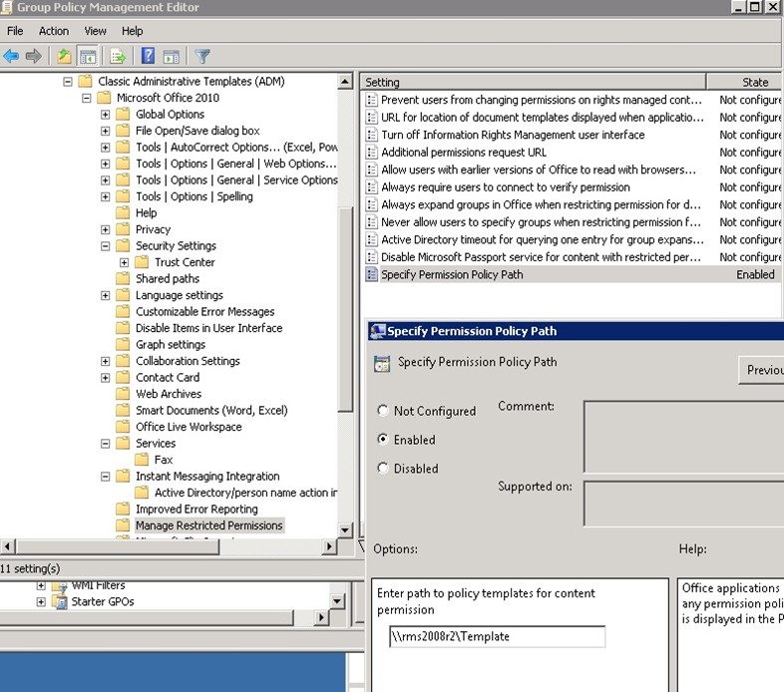The width and height of the screenshot is (784, 692).
Task: Open the Action menu
Action: tap(54, 31)
